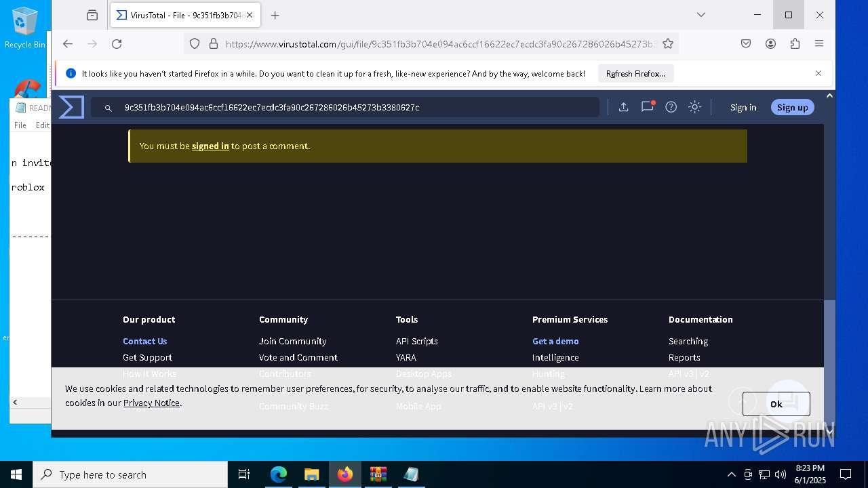Open the Intelligence link
The width and height of the screenshot is (868, 488).
tap(555, 357)
